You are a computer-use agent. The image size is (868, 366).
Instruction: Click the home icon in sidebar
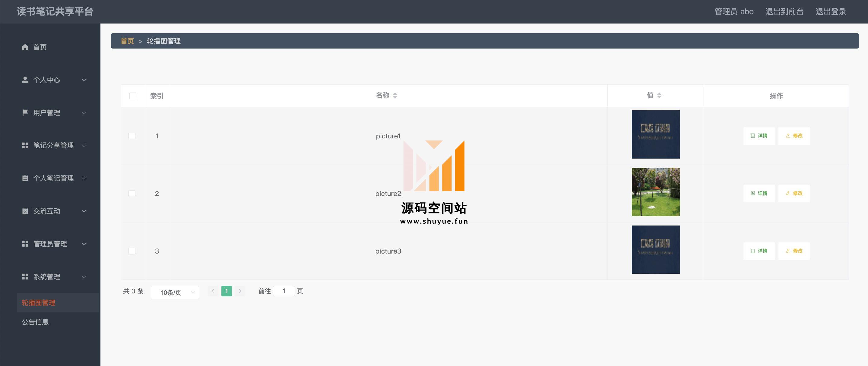(25, 47)
